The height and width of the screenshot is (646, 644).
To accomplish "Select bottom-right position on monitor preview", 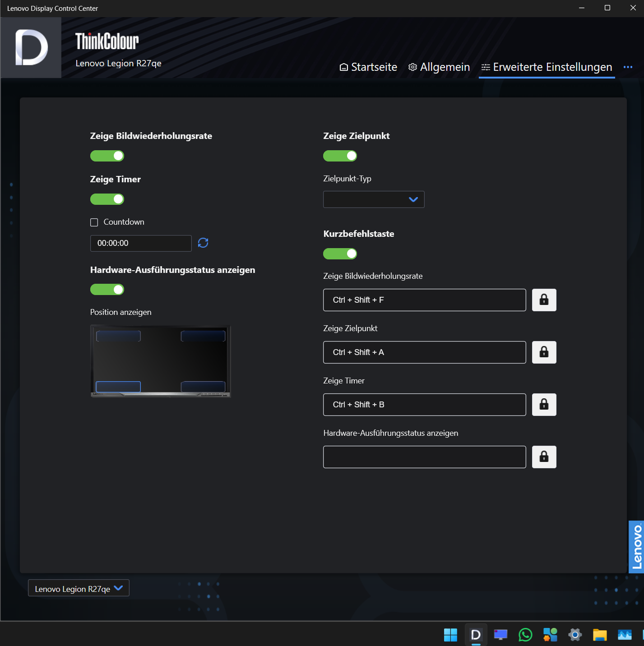I will pos(203,387).
